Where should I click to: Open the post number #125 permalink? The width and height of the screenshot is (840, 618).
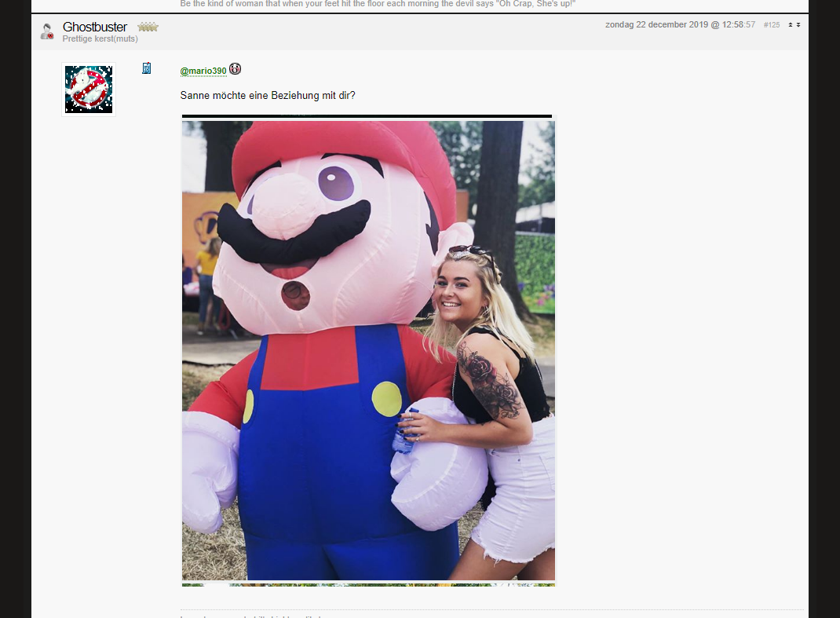point(772,25)
